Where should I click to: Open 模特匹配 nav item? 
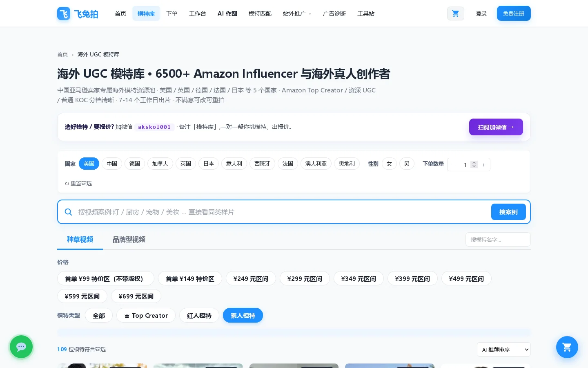(260, 13)
